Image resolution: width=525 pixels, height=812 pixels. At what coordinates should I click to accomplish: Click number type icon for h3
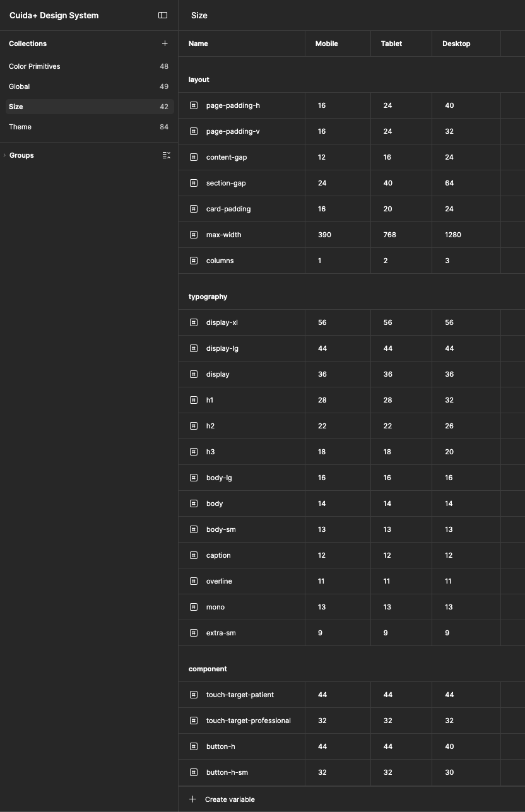194,452
